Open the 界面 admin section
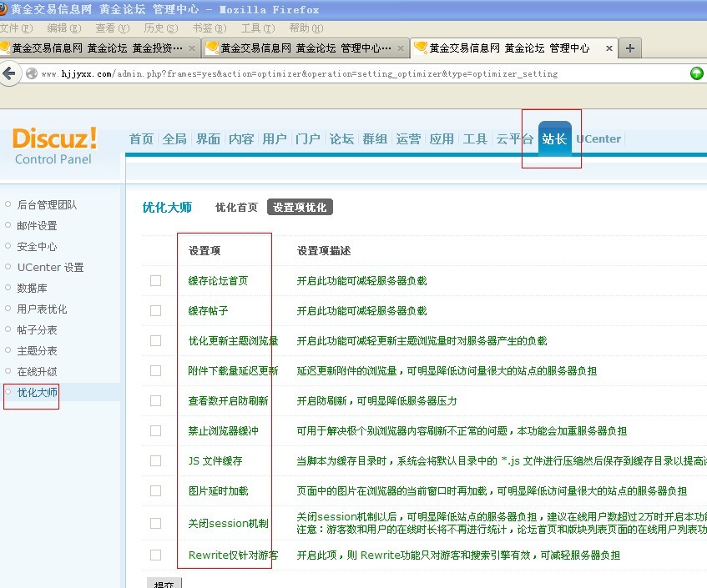The image size is (707, 588). tap(209, 138)
